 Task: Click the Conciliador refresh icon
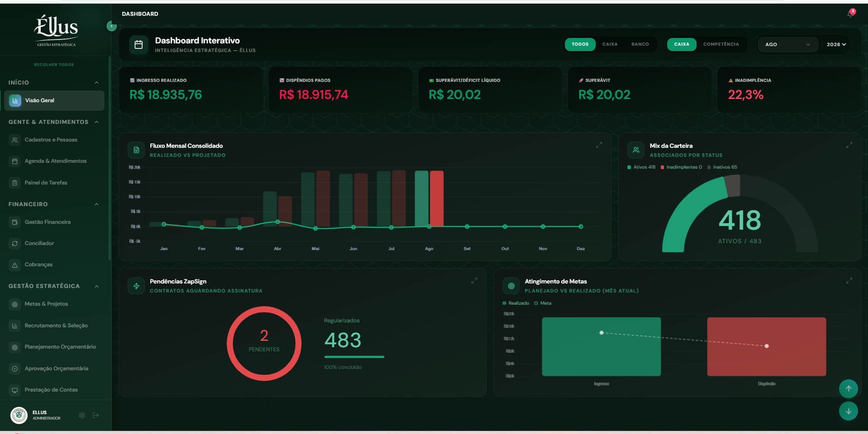click(15, 244)
